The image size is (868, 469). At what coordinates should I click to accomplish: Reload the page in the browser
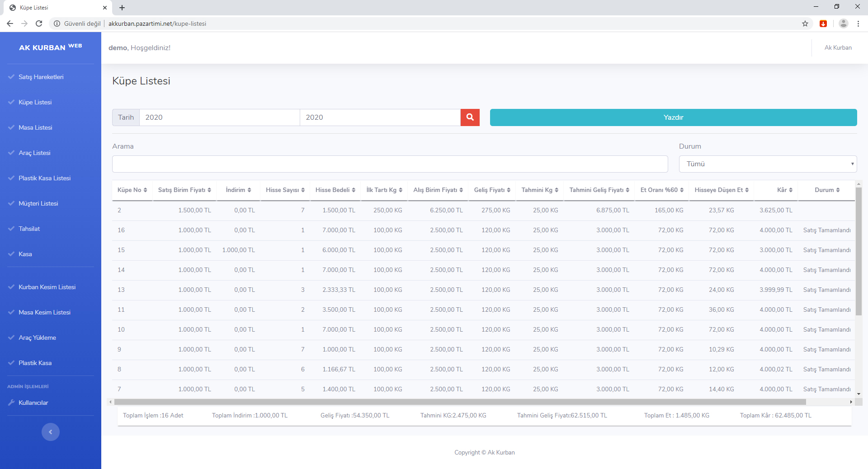[x=39, y=23]
